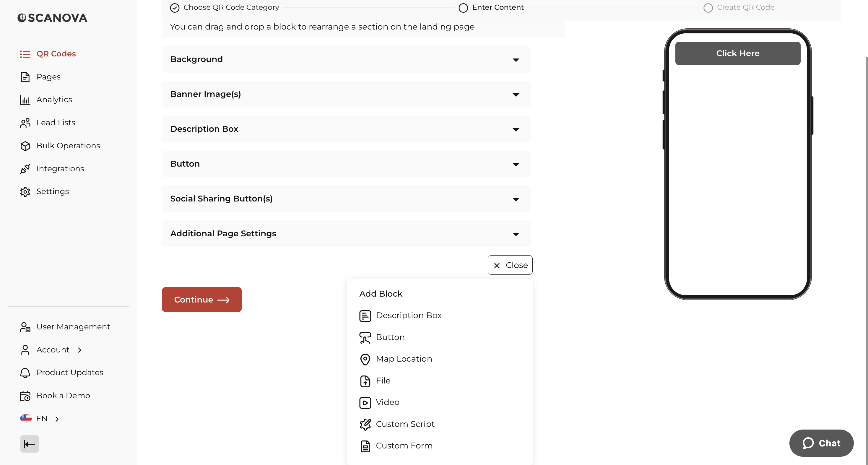Click the Custom Script icon
This screenshot has height=465, width=868.
pyautogui.click(x=365, y=424)
